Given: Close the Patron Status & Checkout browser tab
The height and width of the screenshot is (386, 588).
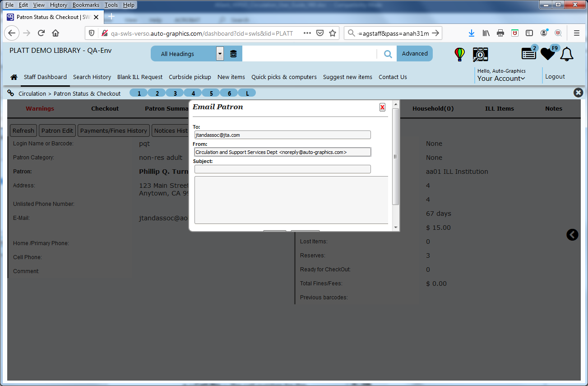Looking at the screenshot, I should (96, 17).
